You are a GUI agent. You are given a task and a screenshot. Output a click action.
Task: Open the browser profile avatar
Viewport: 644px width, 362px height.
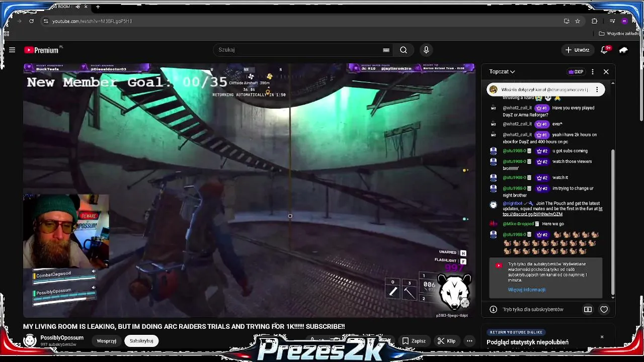pyautogui.click(x=624, y=21)
